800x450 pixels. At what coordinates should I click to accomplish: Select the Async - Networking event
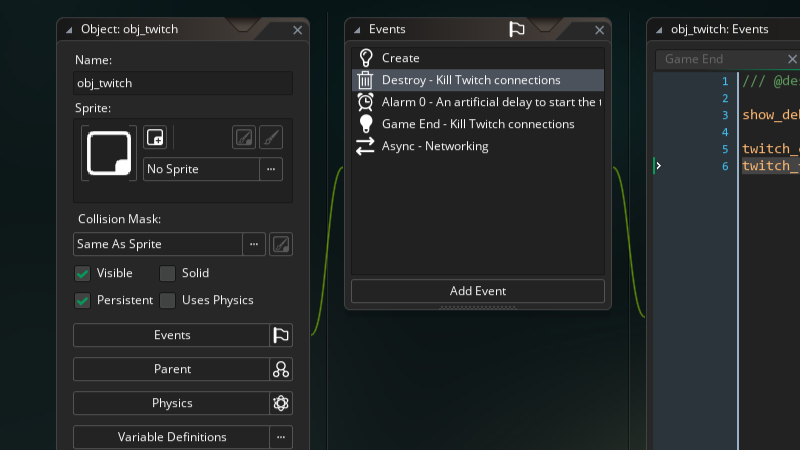click(x=434, y=146)
